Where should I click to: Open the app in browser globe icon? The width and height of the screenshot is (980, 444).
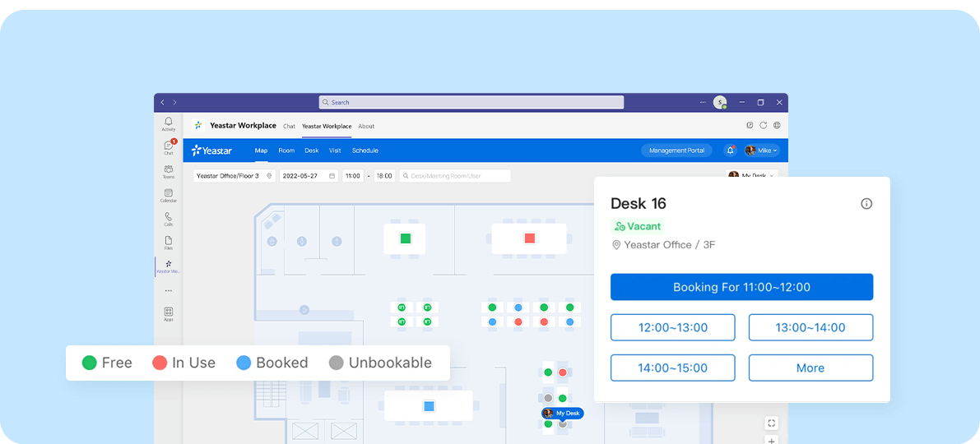pyautogui.click(x=777, y=125)
